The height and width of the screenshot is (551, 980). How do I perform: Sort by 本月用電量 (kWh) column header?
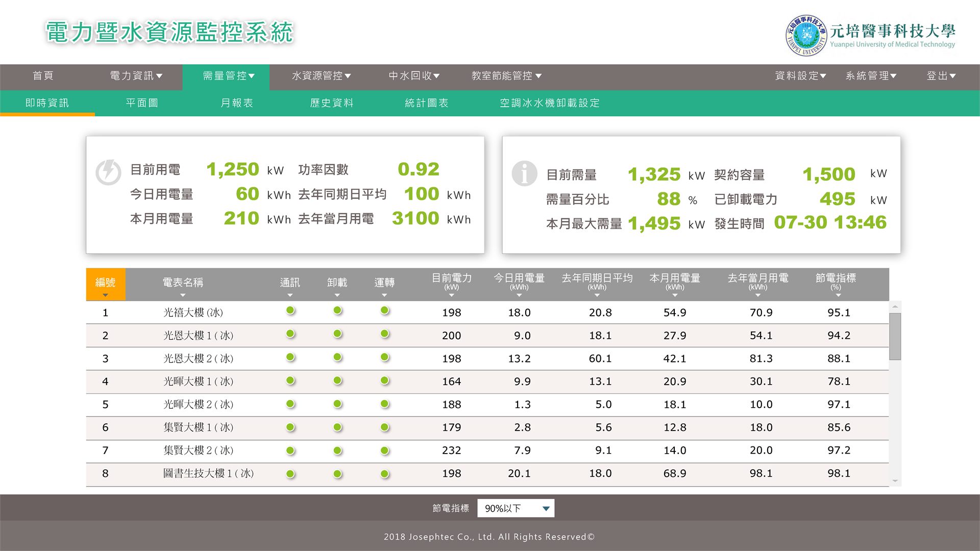click(x=675, y=284)
